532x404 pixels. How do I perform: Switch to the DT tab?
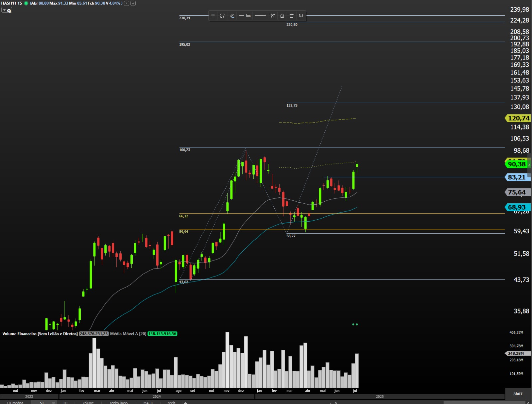(x=66, y=403)
